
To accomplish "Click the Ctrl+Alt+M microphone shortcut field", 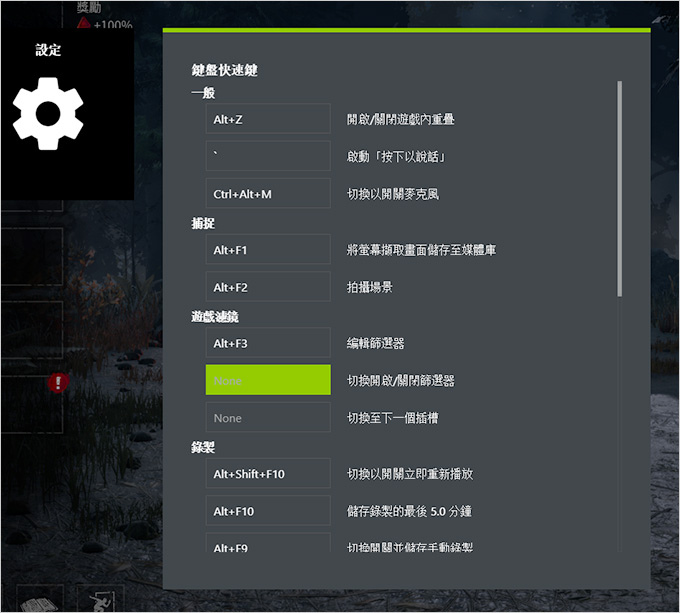I will coord(268,193).
